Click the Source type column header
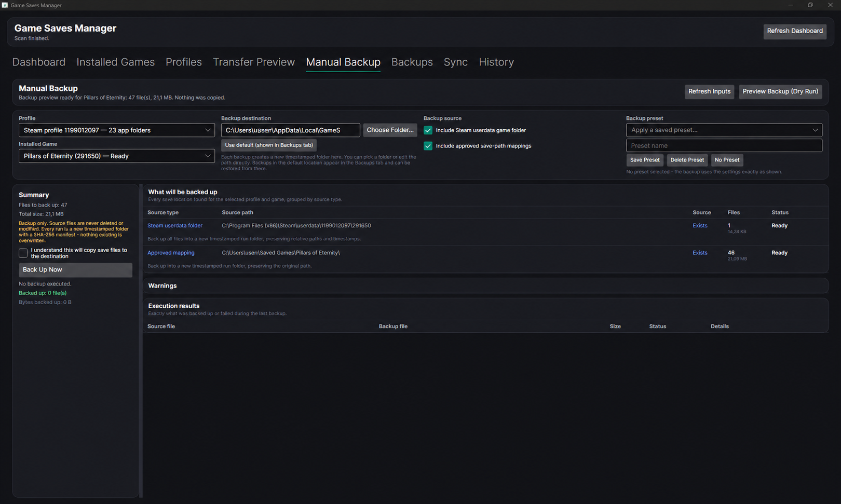The height and width of the screenshot is (504, 841). 163,213
